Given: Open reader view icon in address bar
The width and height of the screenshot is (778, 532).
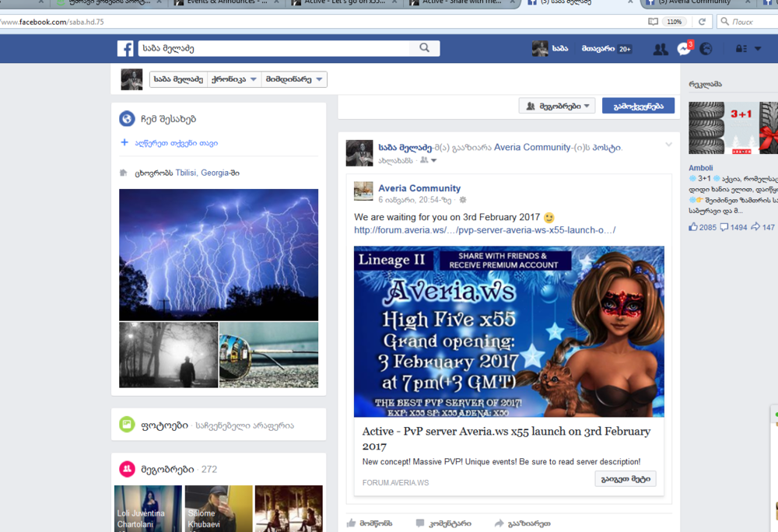Looking at the screenshot, I should tap(653, 22).
